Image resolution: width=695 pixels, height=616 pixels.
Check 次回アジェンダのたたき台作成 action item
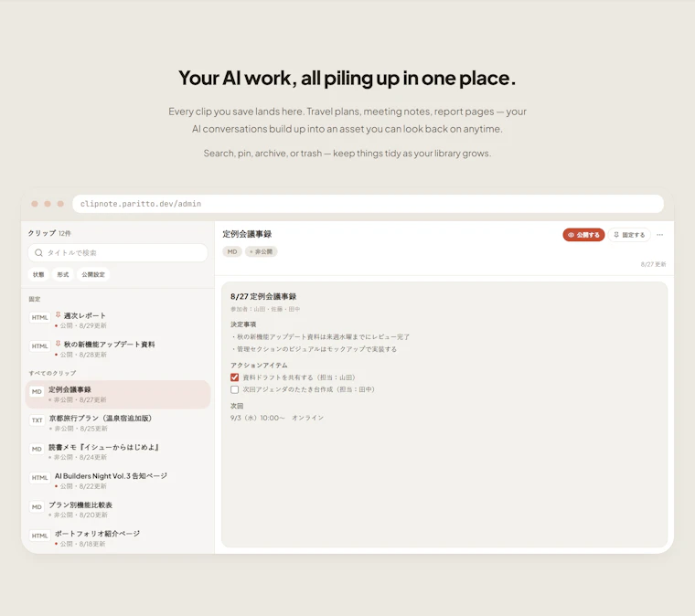234,389
